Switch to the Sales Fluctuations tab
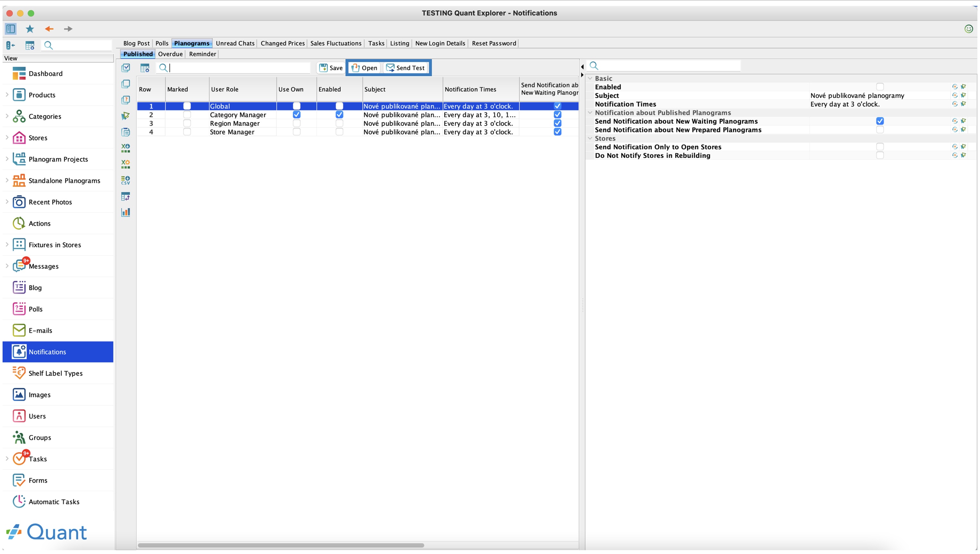980x554 pixels. [x=336, y=43]
